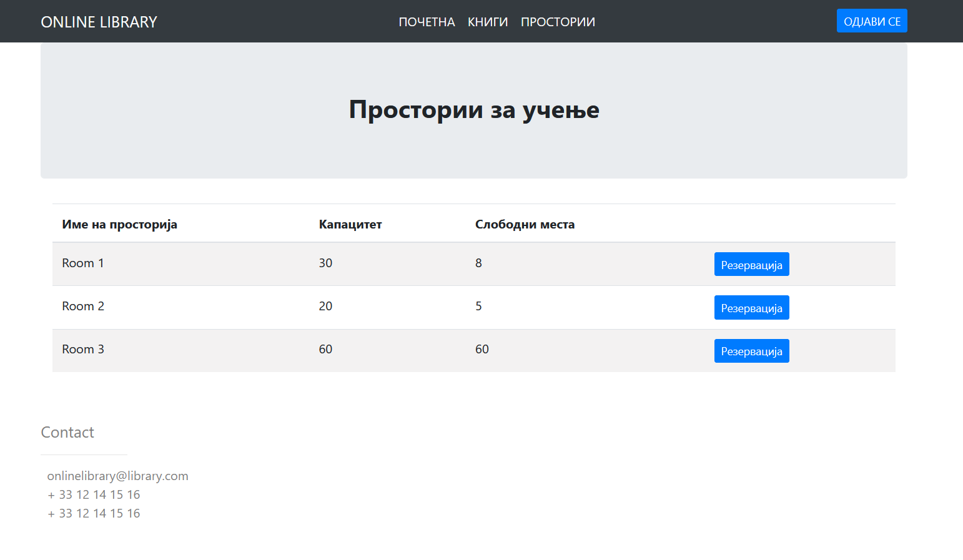Screen dimensions: 963x560
Task: Select ПРОСТОРИИ in the navigation bar
Action: point(557,22)
